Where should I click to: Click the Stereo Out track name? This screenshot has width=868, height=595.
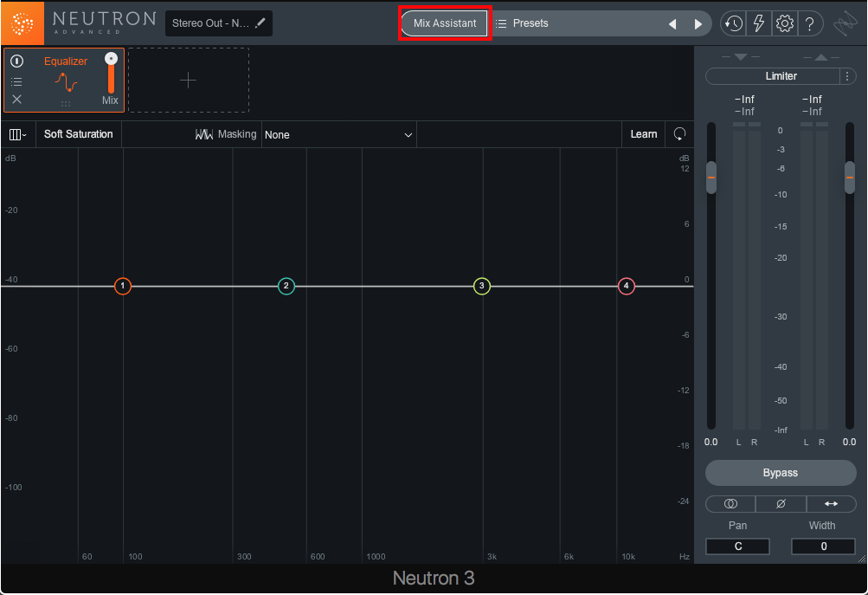point(210,23)
